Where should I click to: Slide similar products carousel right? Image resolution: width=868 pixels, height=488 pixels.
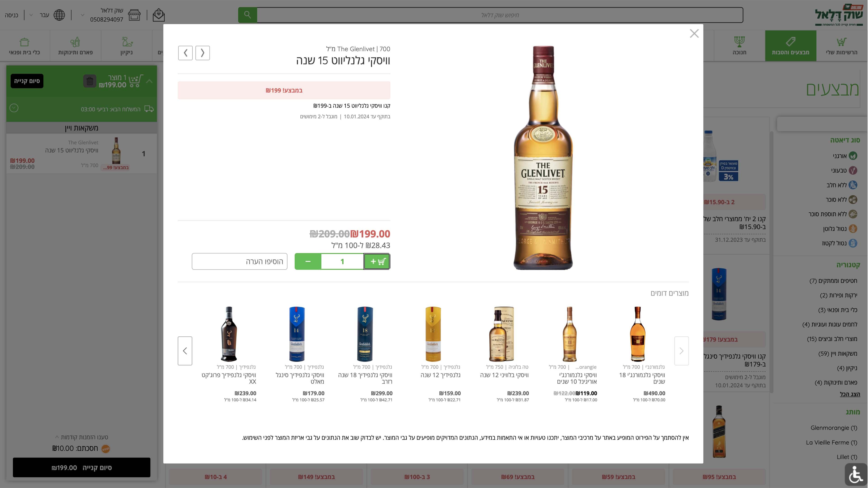(681, 351)
